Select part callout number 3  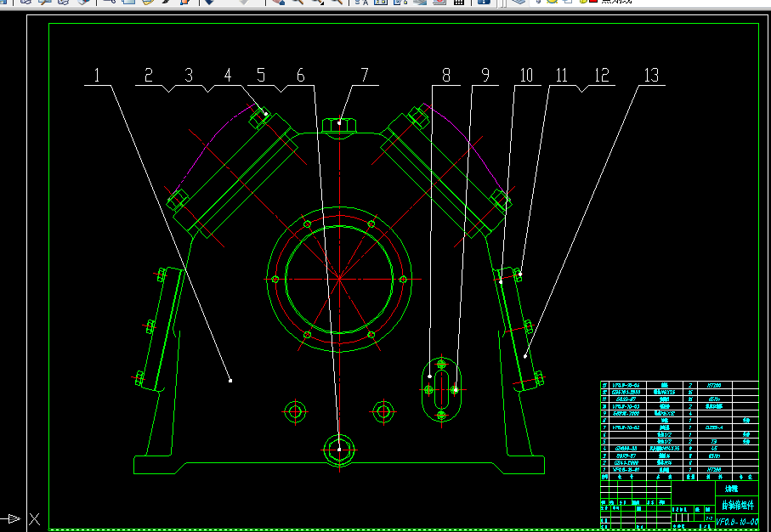[x=189, y=76]
